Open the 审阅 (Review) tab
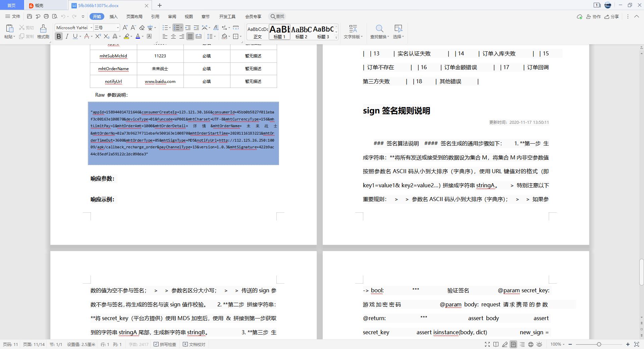Screen dimensions: 644x349 [172, 16]
